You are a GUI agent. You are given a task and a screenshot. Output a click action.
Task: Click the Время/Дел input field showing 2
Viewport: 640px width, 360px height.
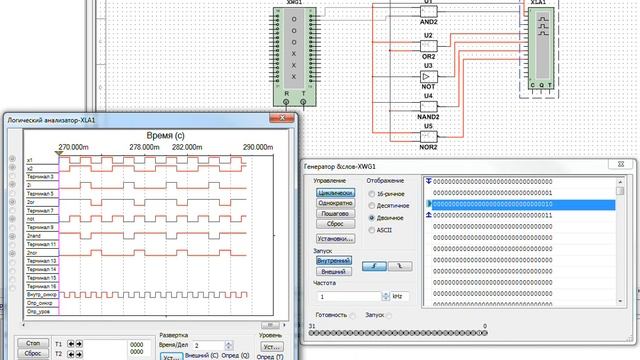coord(208,345)
